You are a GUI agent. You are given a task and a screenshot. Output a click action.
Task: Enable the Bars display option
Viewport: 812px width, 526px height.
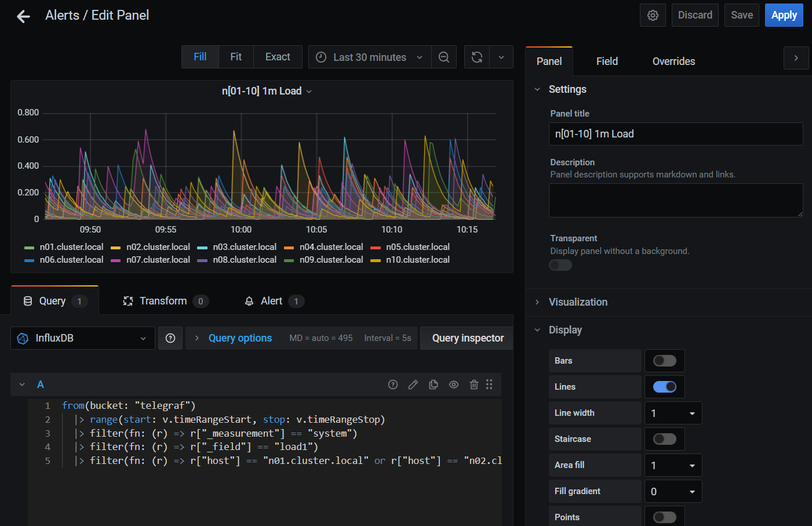pyautogui.click(x=664, y=360)
